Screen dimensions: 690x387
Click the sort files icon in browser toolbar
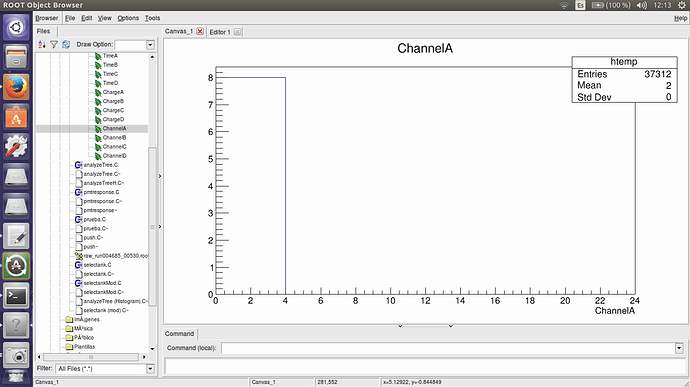(42, 44)
